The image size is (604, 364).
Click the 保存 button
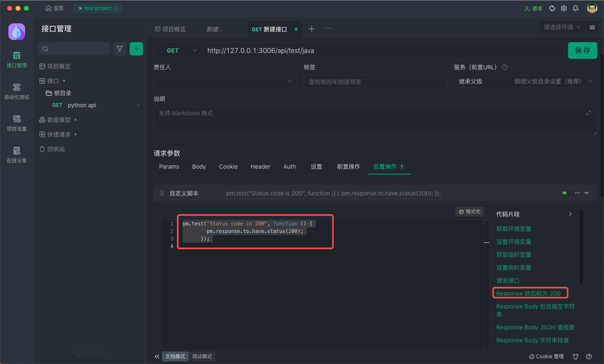coord(582,50)
